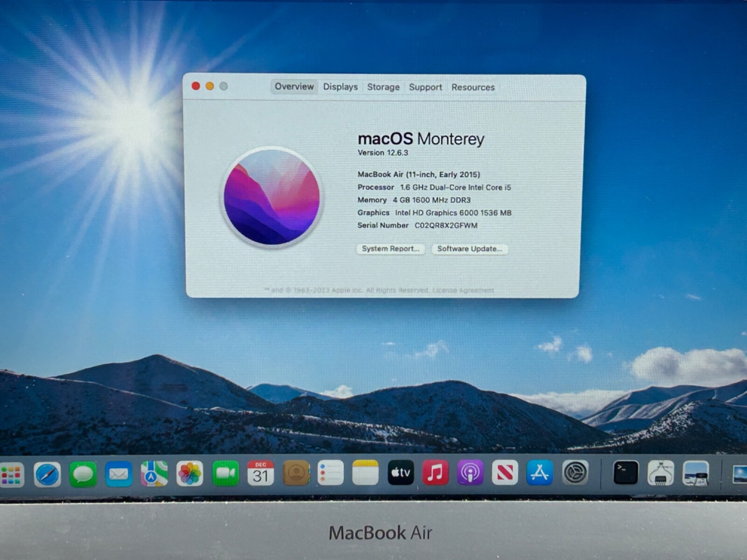Open the App Store from the Dock

[x=540, y=472]
